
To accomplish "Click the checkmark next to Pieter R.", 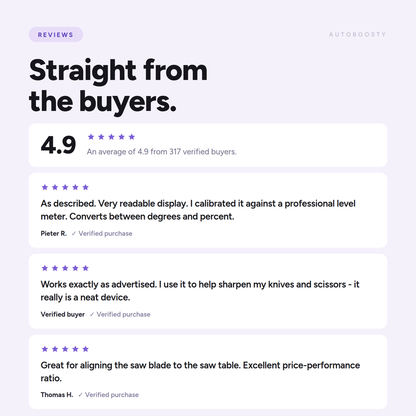I will [74, 234].
